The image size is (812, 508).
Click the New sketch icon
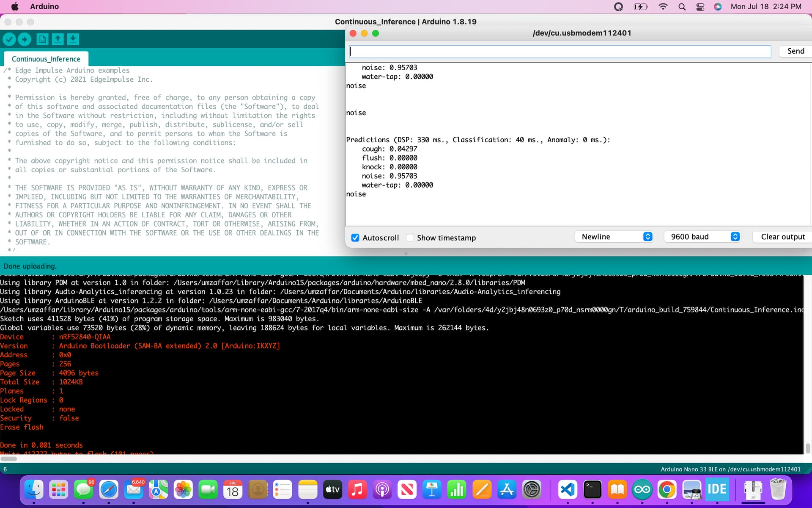[42, 39]
